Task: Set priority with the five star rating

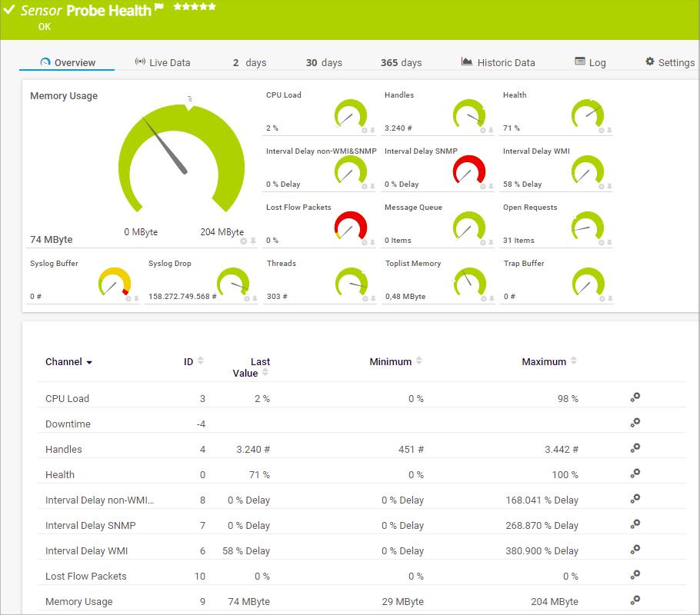Action: tap(195, 7)
